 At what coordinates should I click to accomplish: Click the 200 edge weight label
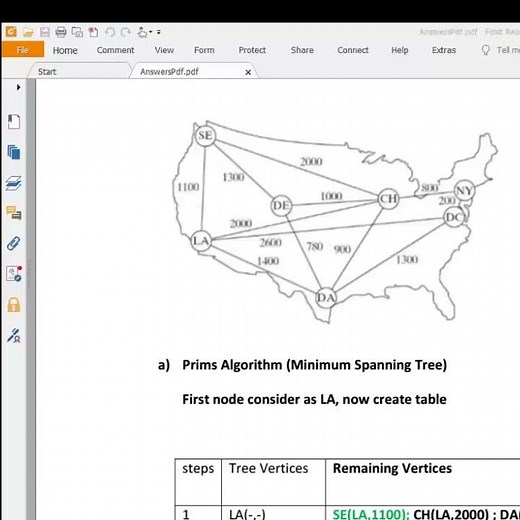click(447, 201)
